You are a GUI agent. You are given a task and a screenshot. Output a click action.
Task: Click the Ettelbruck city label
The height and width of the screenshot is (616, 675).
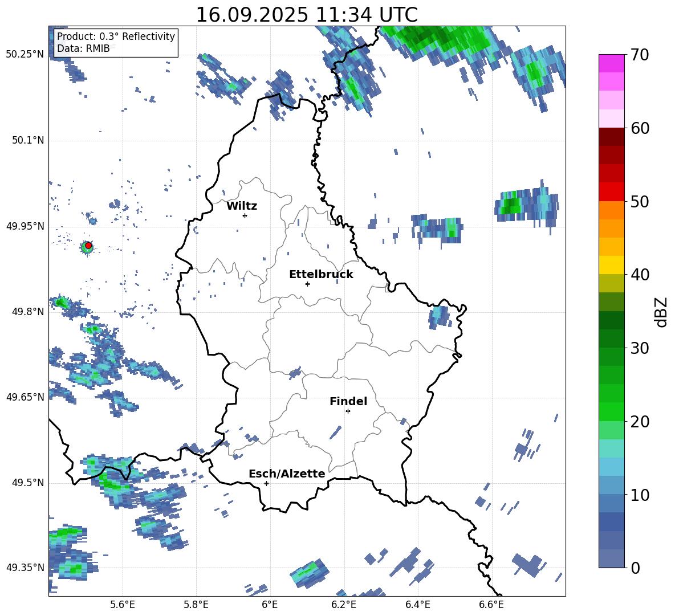321,275
